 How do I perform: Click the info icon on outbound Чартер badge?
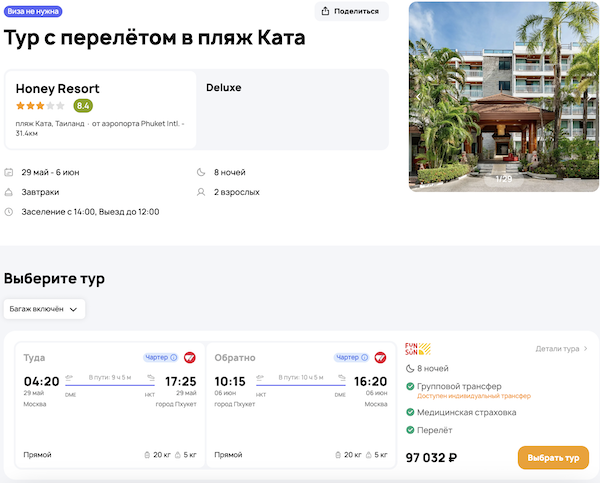(174, 357)
